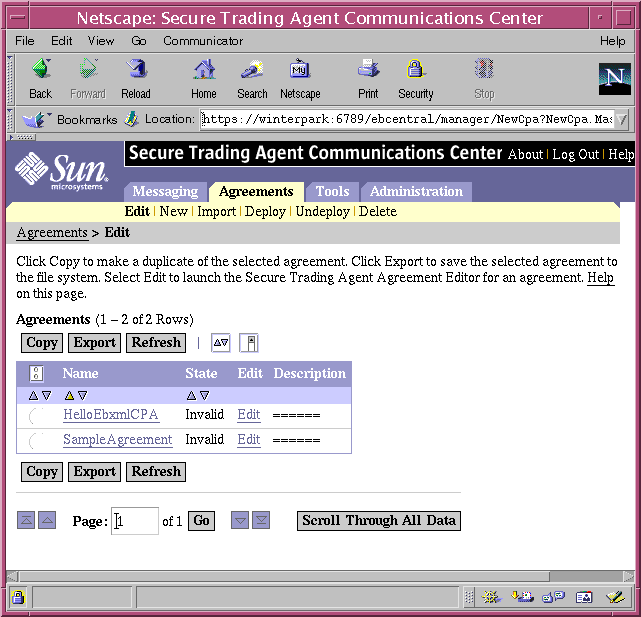The height and width of the screenshot is (617, 641).
Task: Open the View menu
Action: 101,41
